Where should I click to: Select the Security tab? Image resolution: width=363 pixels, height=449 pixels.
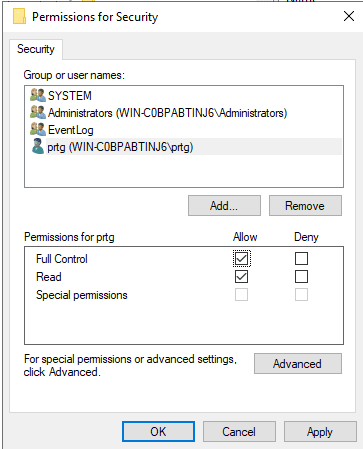click(x=36, y=49)
